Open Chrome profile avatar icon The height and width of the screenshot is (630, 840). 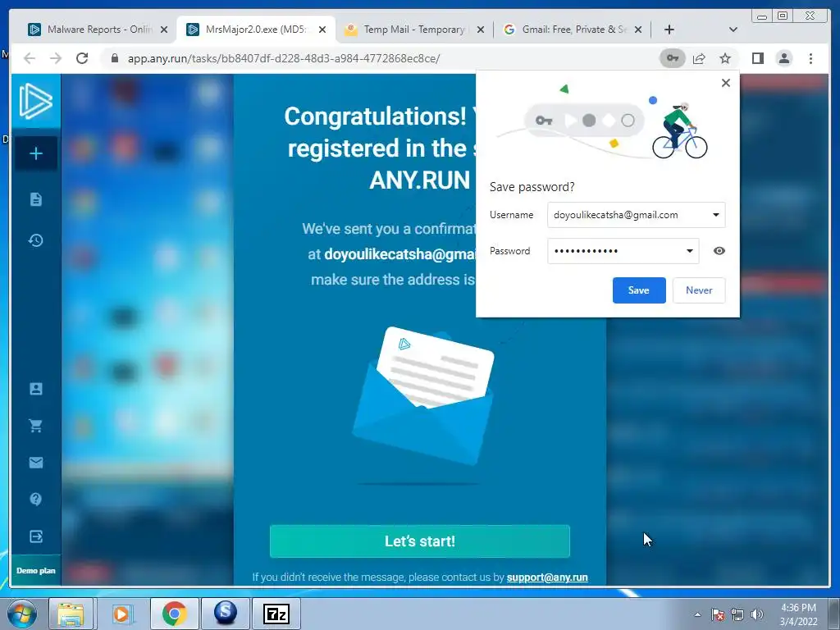[x=784, y=58]
